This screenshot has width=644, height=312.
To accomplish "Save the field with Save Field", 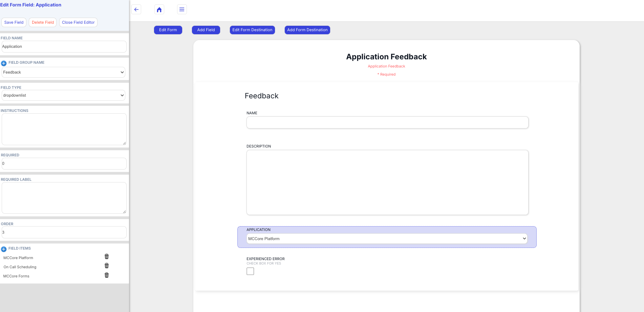I will click(x=14, y=22).
